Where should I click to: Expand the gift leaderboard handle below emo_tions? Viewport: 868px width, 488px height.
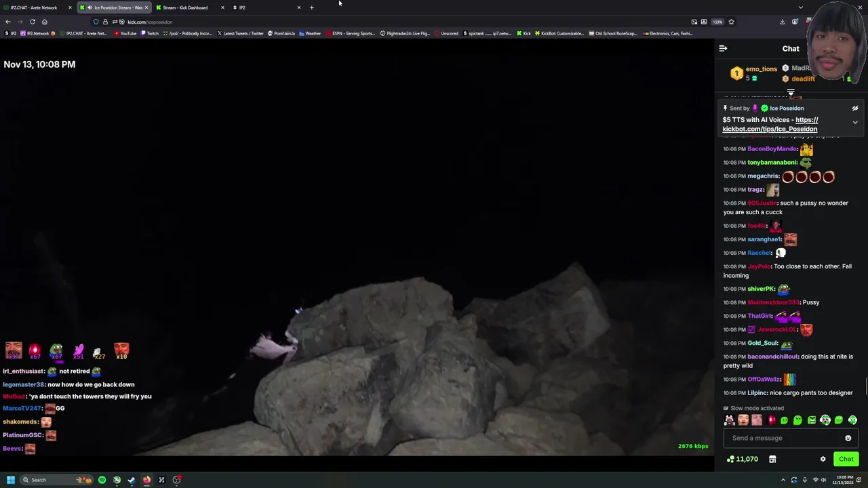[x=791, y=92]
